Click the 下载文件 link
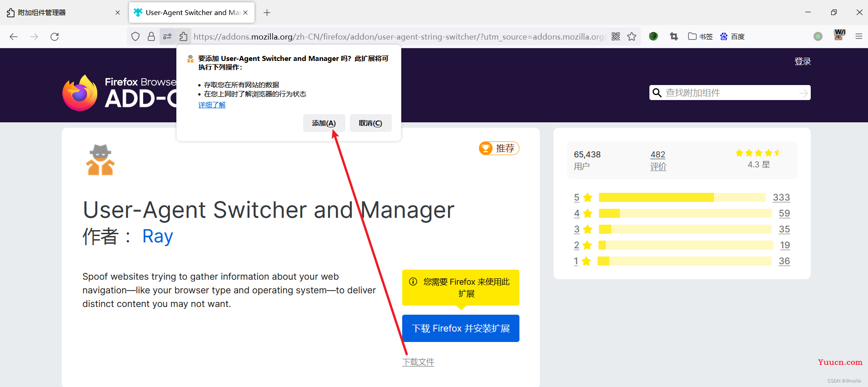Viewport: 868px width, 387px height. [418, 362]
